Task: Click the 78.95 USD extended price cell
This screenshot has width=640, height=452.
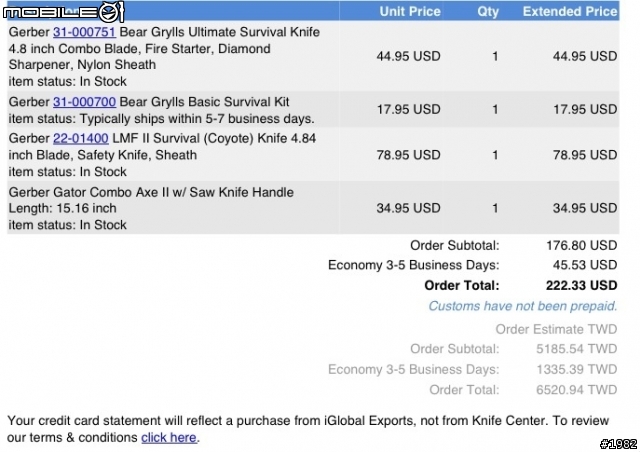Action: (584, 155)
